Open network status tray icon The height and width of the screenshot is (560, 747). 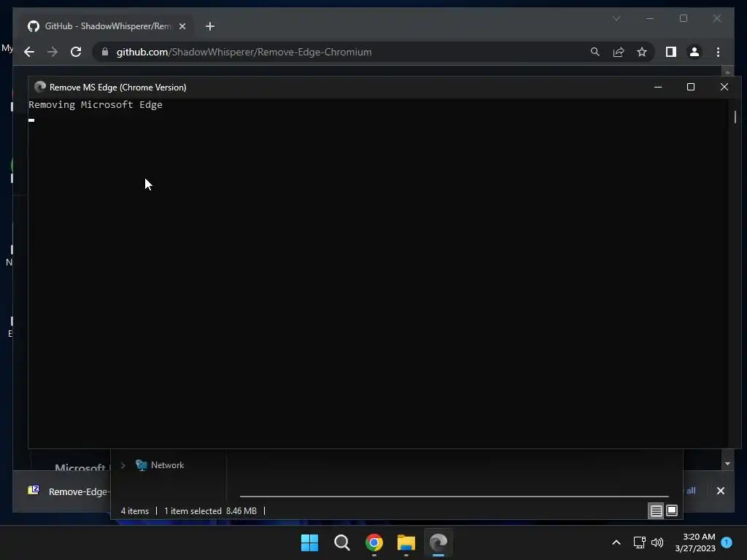click(639, 542)
